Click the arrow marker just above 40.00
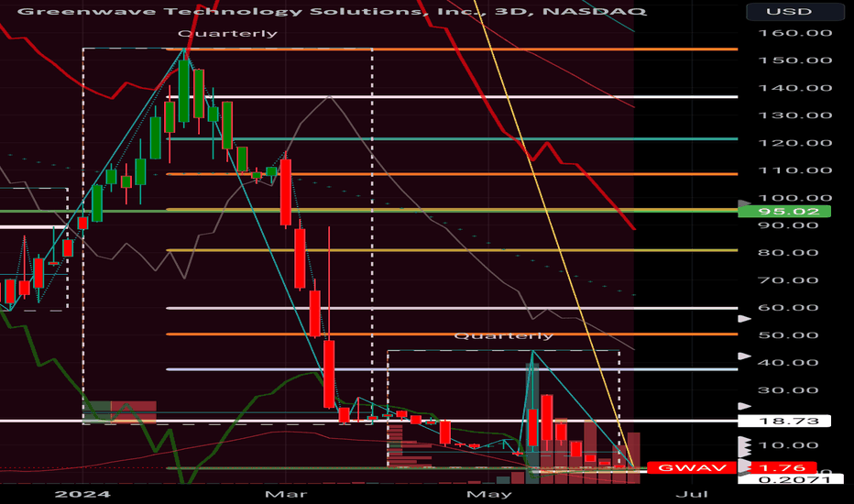 coord(744,356)
